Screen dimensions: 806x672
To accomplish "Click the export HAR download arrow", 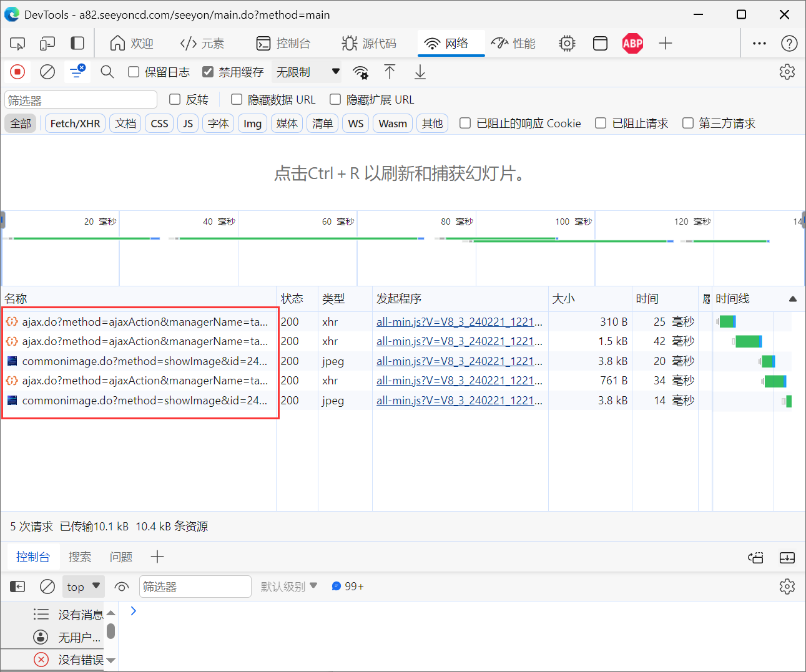I will point(420,72).
